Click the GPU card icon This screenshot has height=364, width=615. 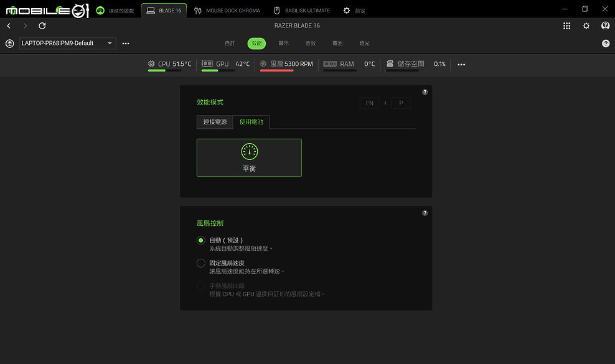[207, 63]
